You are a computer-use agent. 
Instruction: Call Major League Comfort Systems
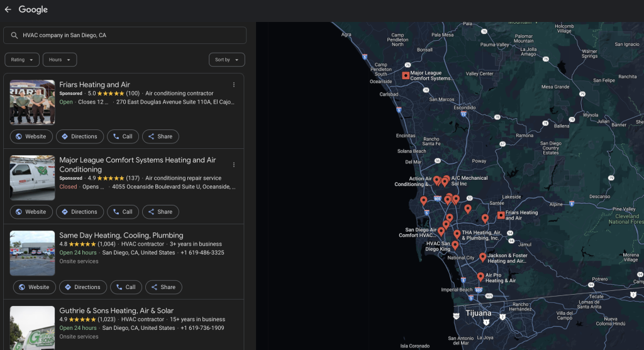123,212
